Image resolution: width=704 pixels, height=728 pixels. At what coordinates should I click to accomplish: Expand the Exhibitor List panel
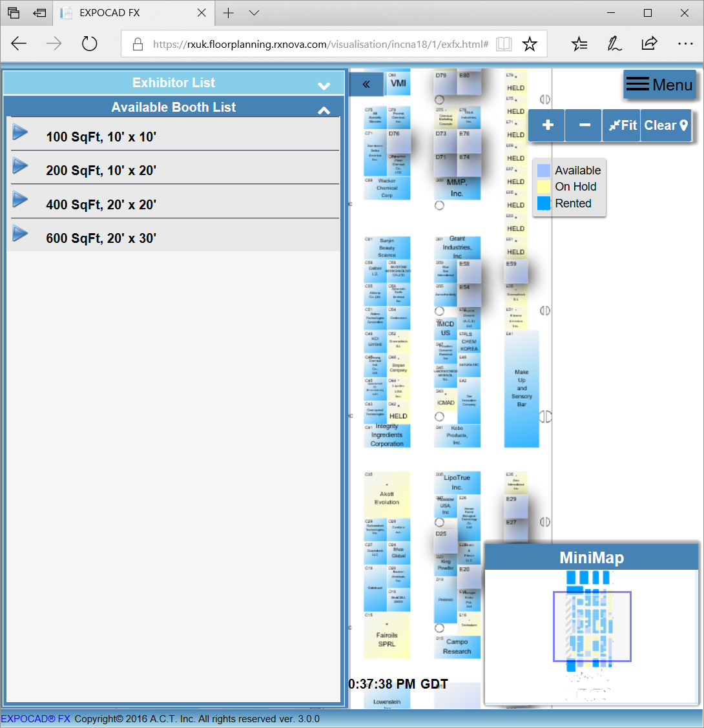174,83
